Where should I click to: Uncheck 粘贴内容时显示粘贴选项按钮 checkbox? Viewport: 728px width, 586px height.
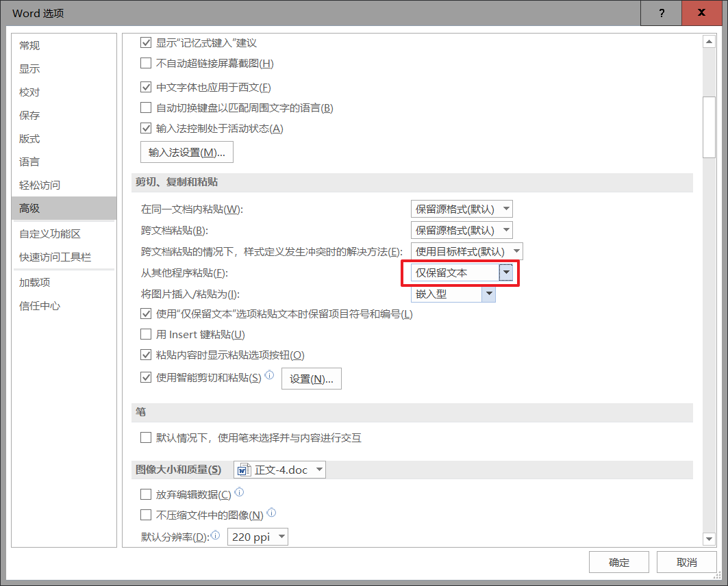point(145,355)
